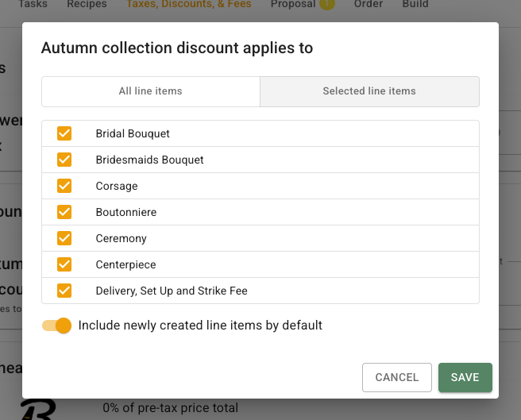Uncheck the Centerpiece checkbox
This screenshot has height=420, width=521.
tap(64, 264)
